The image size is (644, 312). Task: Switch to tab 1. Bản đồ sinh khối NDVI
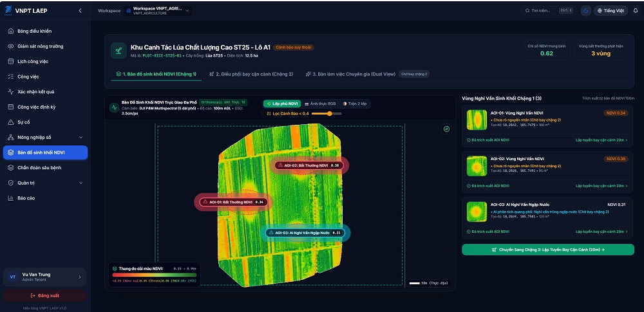[x=156, y=75]
